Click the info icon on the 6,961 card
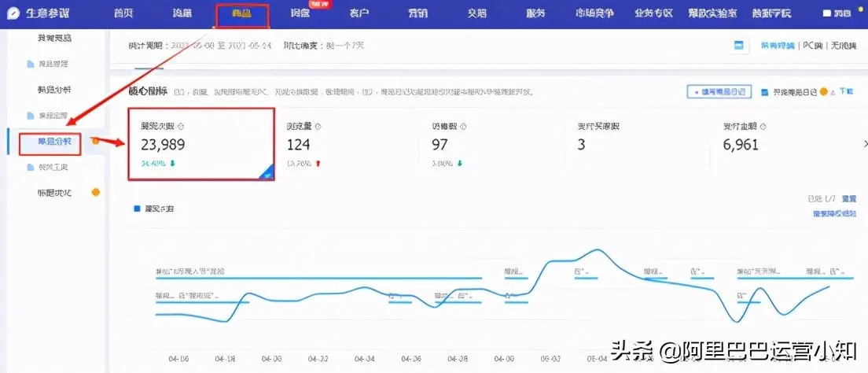This screenshot has height=373, width=868. (762, 127)
